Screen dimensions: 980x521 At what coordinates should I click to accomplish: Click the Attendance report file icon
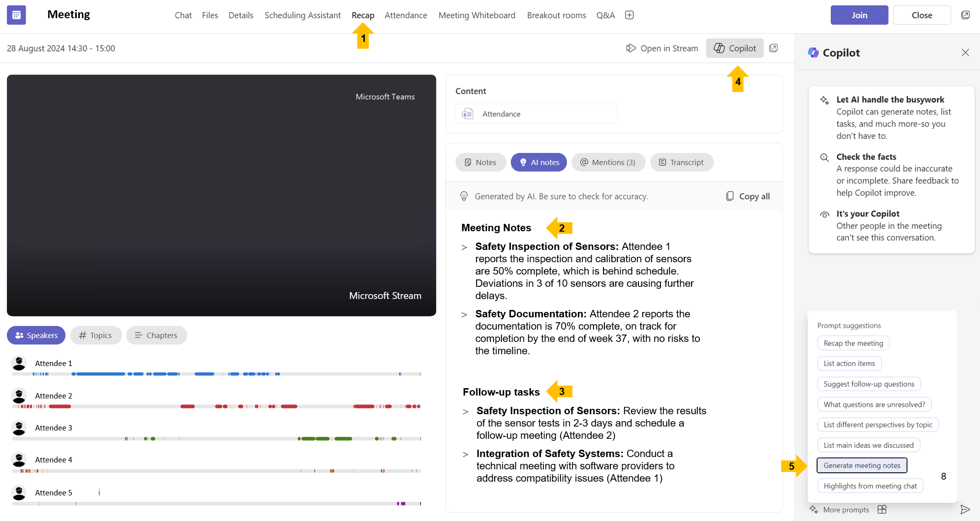point(468,114)
